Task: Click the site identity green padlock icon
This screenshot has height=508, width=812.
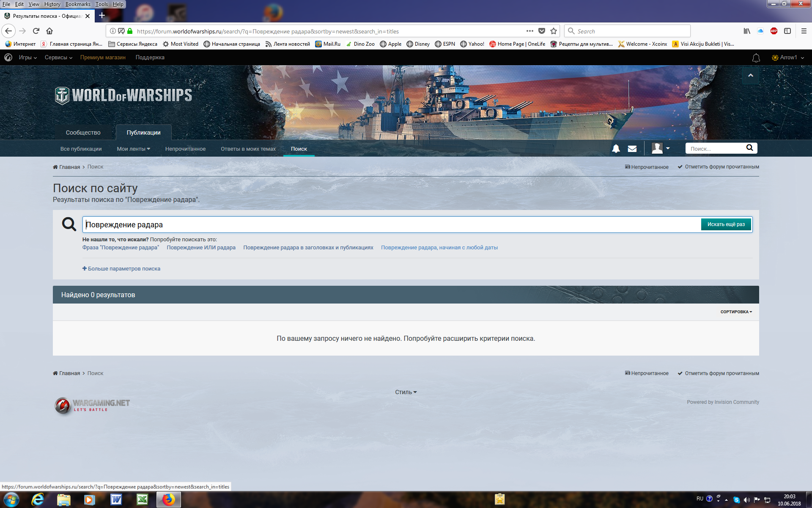Action: point(130,31)
